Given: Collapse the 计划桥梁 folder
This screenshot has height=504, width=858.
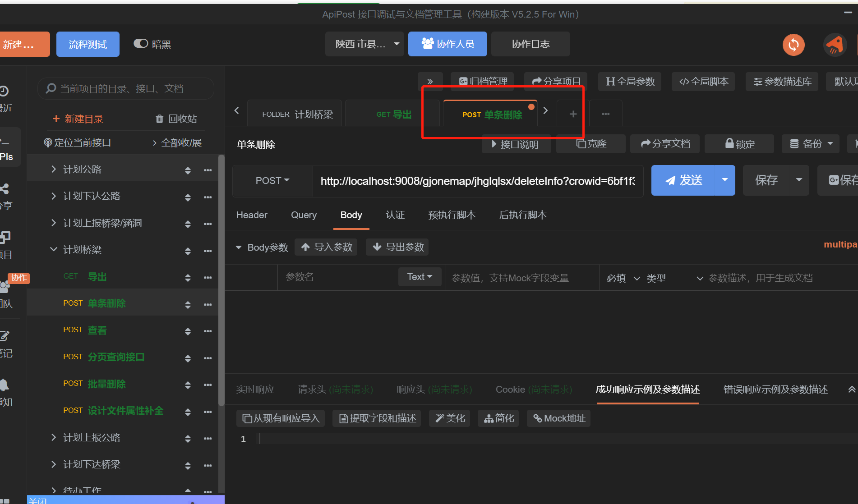Looking at the screenshot, I should 54,249.
